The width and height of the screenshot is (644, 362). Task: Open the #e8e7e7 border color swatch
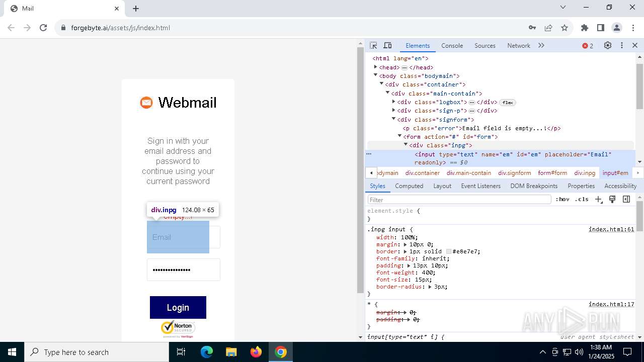coord(448,251)
